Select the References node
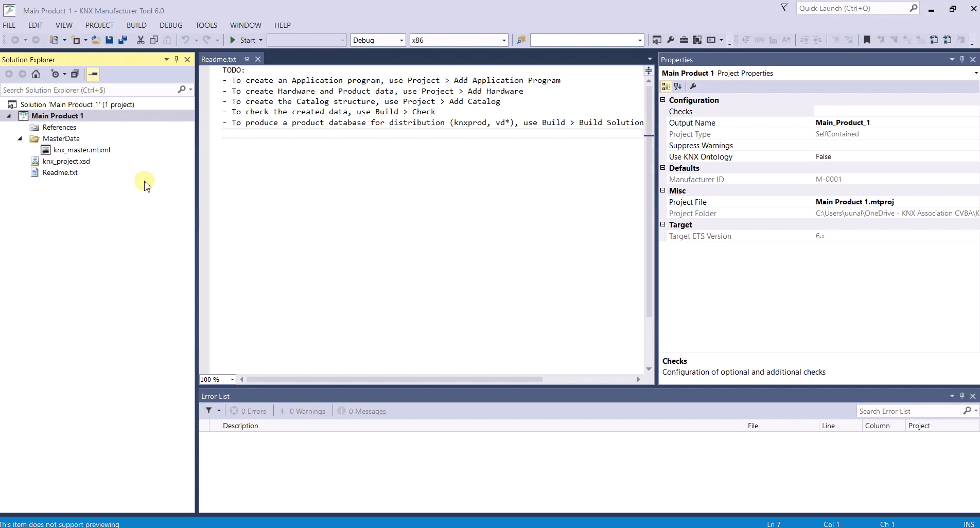The image size is (980, 528). tap(59, 127)
